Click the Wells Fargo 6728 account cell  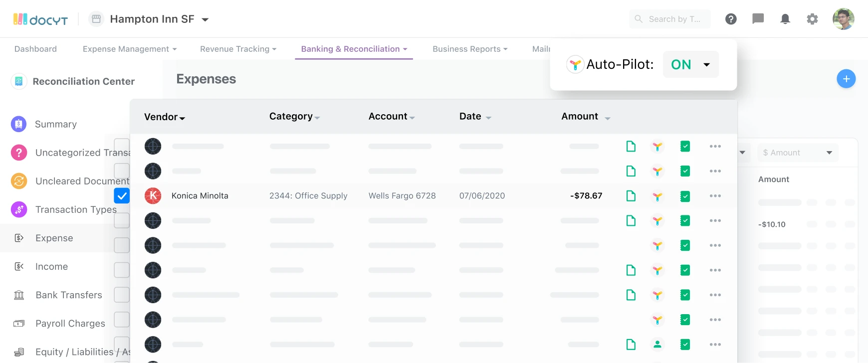point(402,195)
